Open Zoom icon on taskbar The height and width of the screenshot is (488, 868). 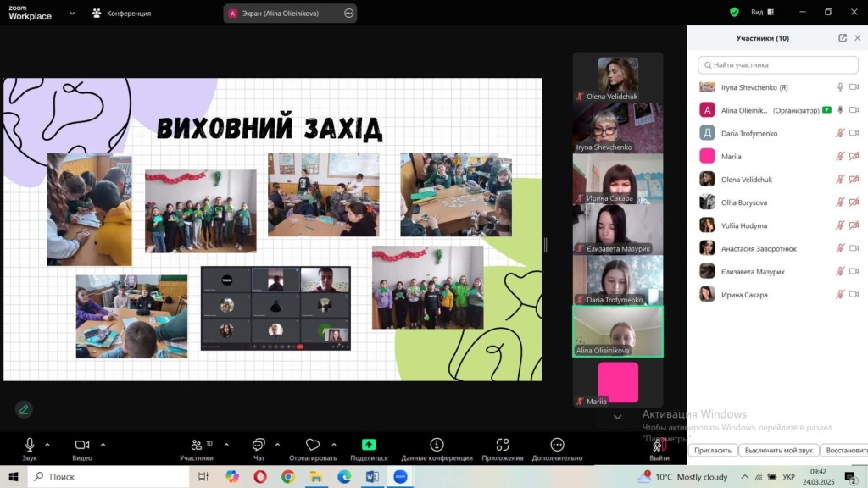(x=400, y=476)
